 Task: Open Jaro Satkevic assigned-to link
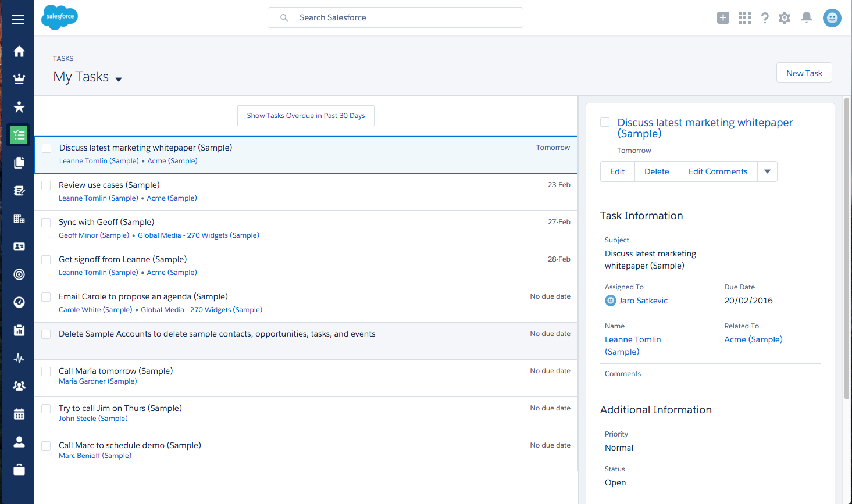[x=643, y=301]
